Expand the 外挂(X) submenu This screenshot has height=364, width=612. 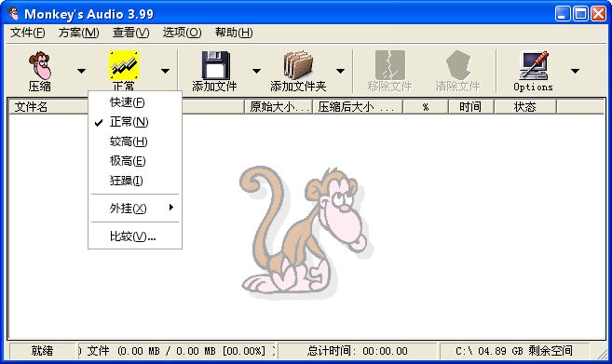(135, 208)
